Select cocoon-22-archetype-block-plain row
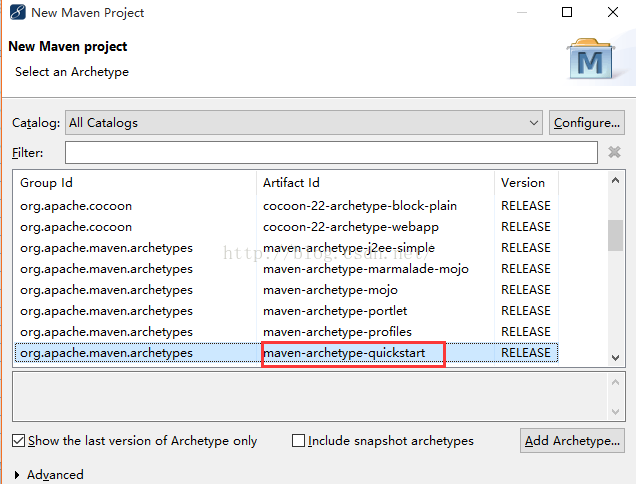 [x=286, y=206]
